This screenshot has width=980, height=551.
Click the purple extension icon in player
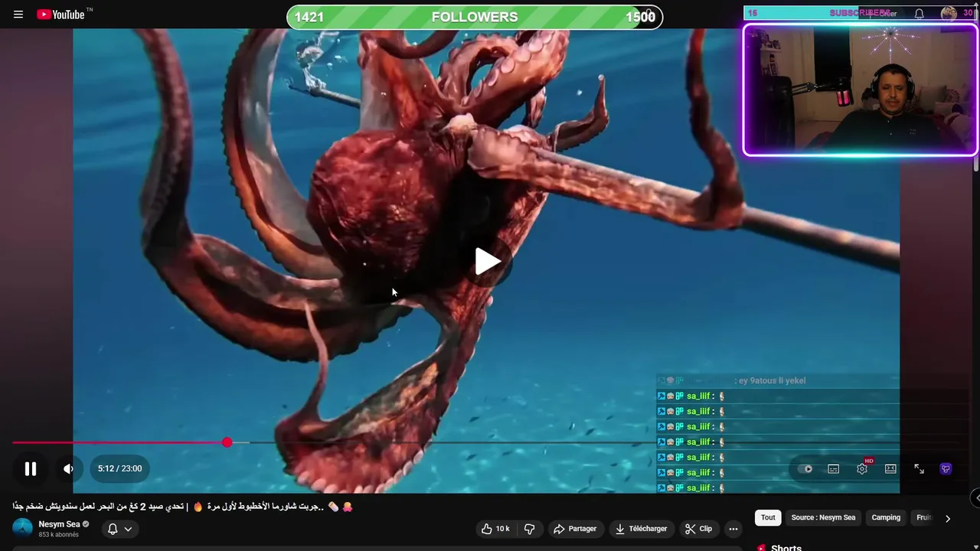pyautogui.click(x=946, y=469)
